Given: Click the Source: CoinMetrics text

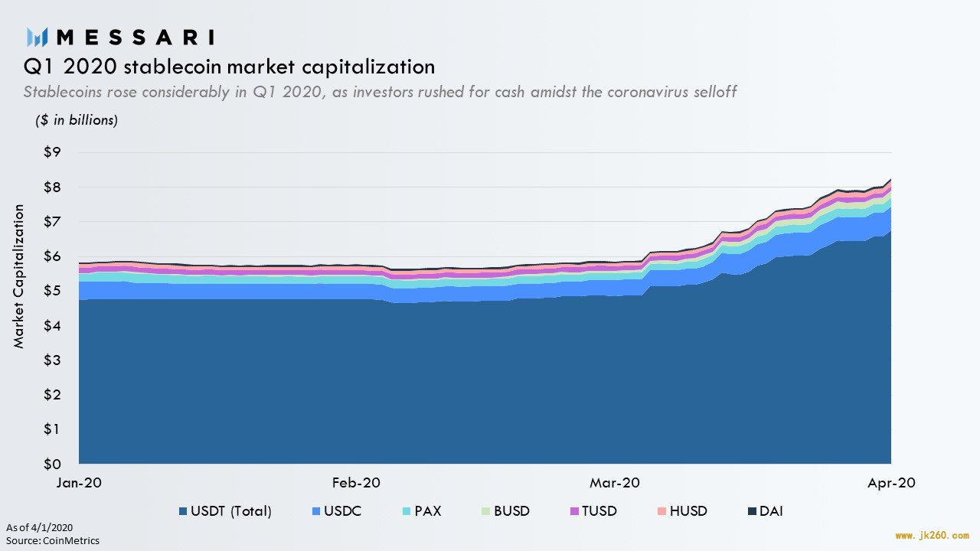Looking at the screenshot, I should click(x=53, y=540).
